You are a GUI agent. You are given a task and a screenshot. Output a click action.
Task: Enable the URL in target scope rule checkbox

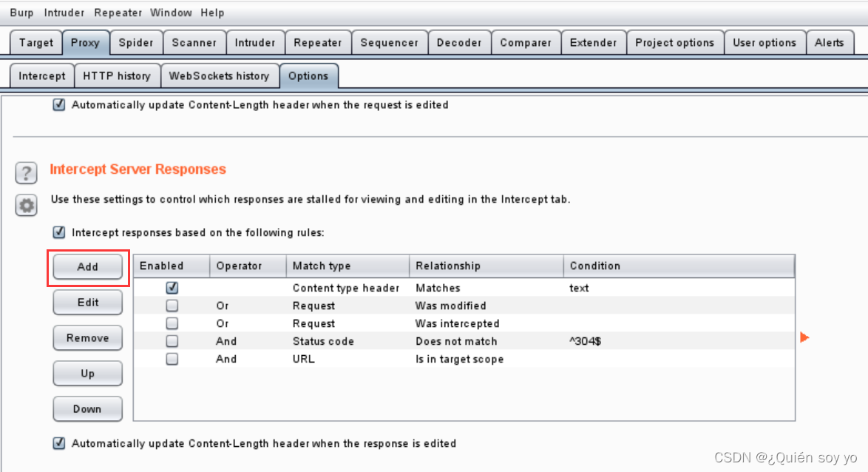(172, 358)
